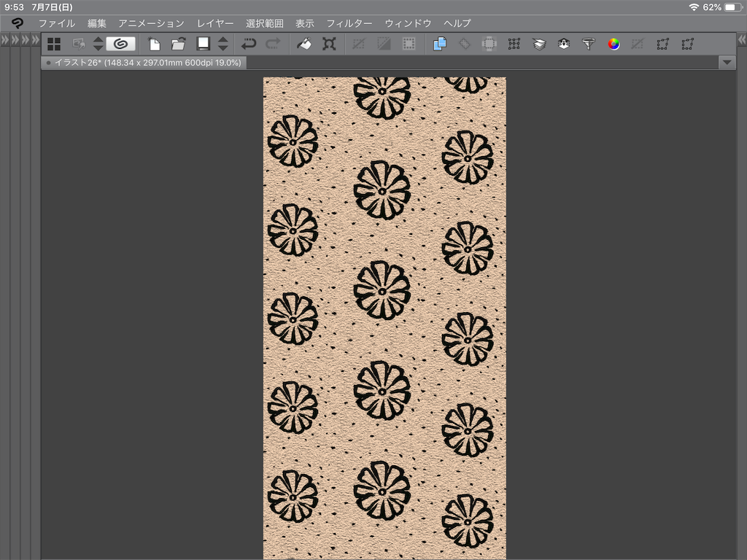Open the document tab dropdown arrow
747x560 pixels.
click(x=727, y=62)
